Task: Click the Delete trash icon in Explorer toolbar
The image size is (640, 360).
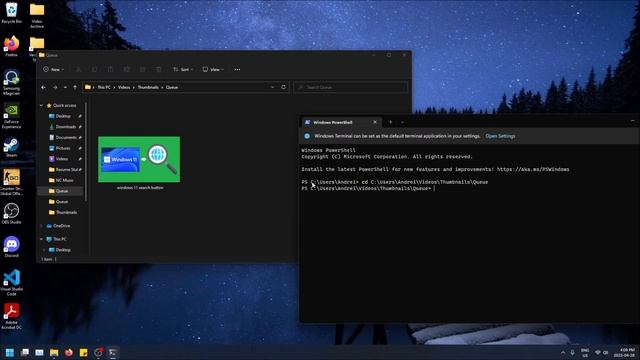Action: pos(159,69)
